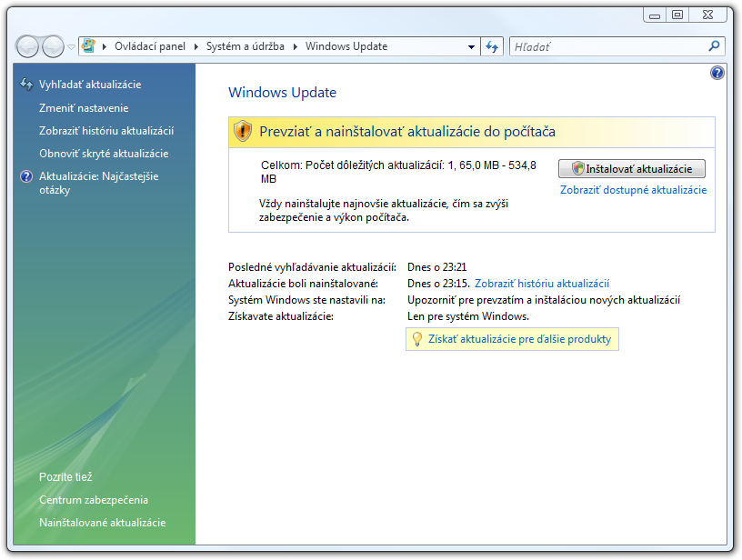
Task: Open help with the question mark icon
Action: coord(717,73)
